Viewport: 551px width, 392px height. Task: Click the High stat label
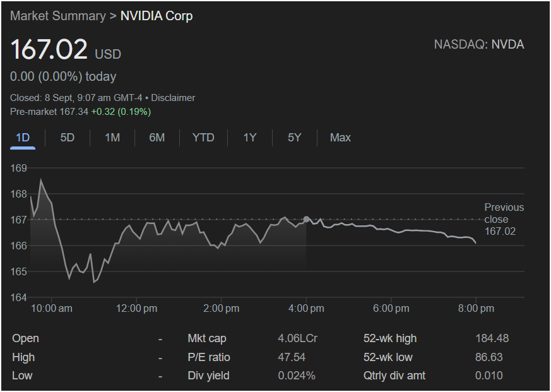[x=23, y=357]
